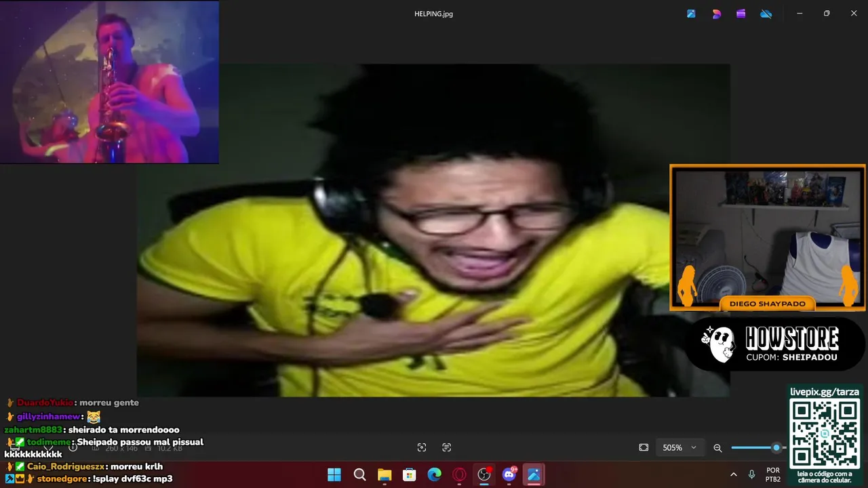Click chat username DuardoYukio
The width and height of the screenshot is (868, 488).
coord(45,403)
